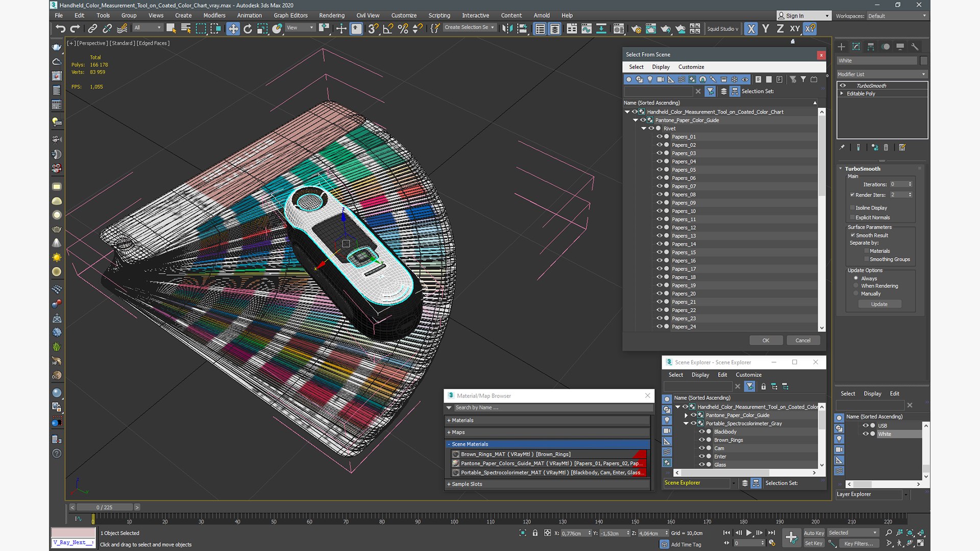Toggle the Angle Snap icon

[x=388, y=29]
